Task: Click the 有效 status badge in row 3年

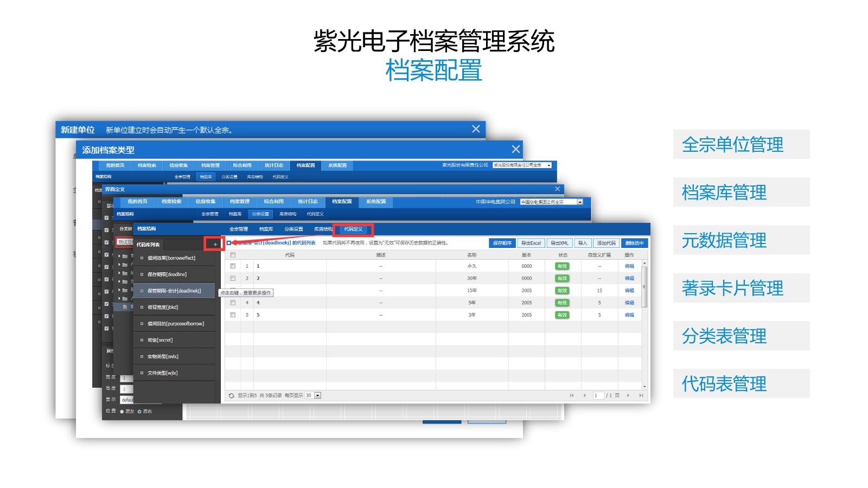Action: point(563,315)
